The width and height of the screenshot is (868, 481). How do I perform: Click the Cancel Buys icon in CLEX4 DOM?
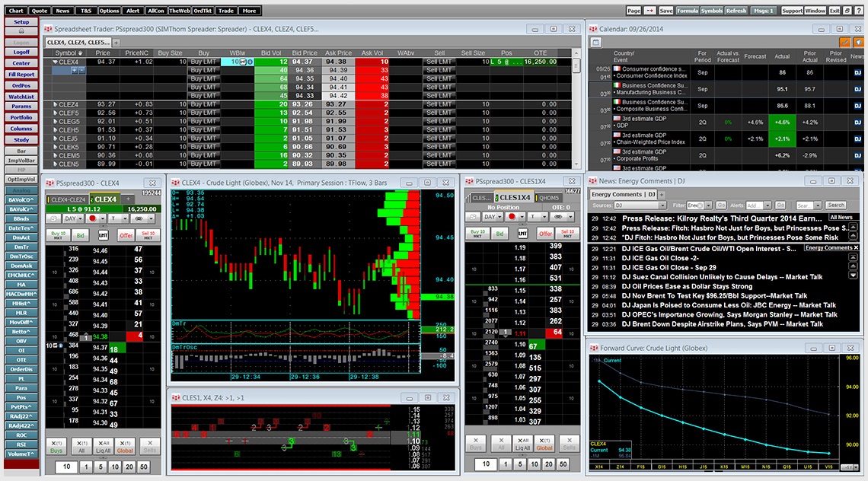57,444
